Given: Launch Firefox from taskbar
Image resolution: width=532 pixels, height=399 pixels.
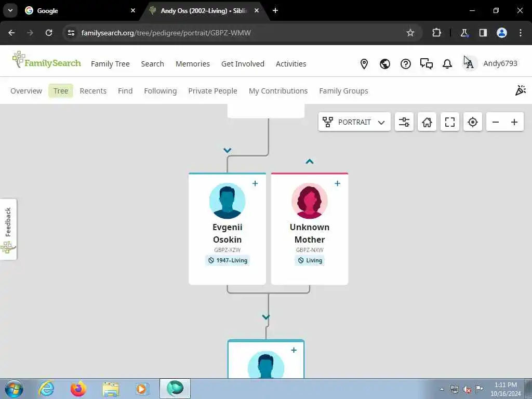Looking at the screenshot, I should (x=78, y=389).
